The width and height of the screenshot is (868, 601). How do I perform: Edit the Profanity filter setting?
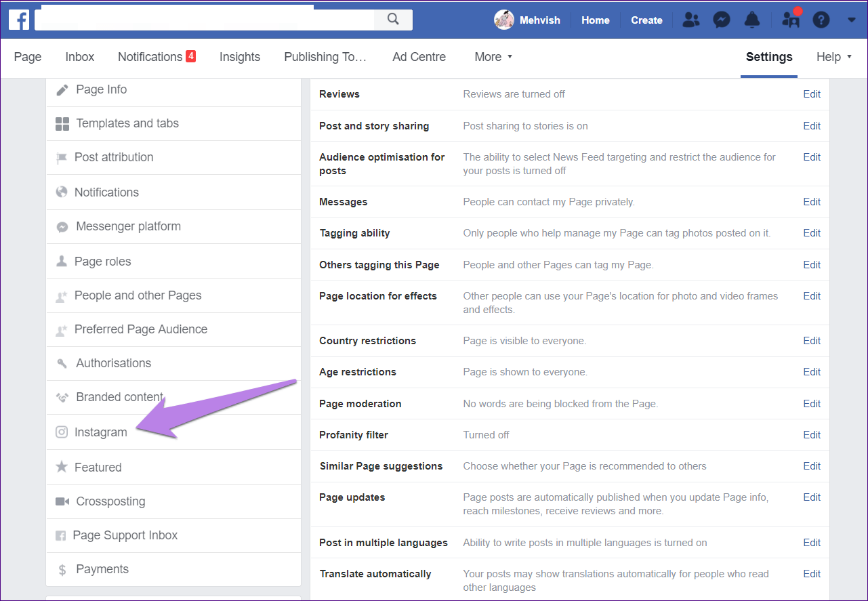coord(812,435)
